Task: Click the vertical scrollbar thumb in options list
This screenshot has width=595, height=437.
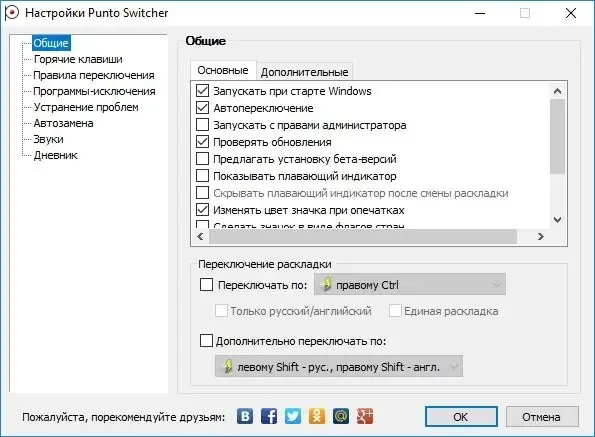Action: click(x=557, y=137)
